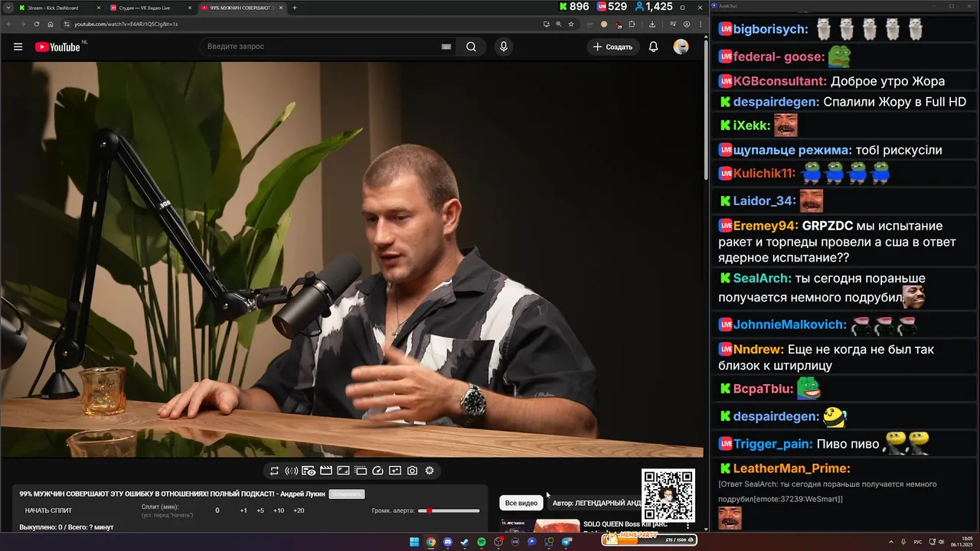The width and height of the screenshot is (980, 551).
Task: Open the YouTube account avatar menu
Action: point(681,47)
